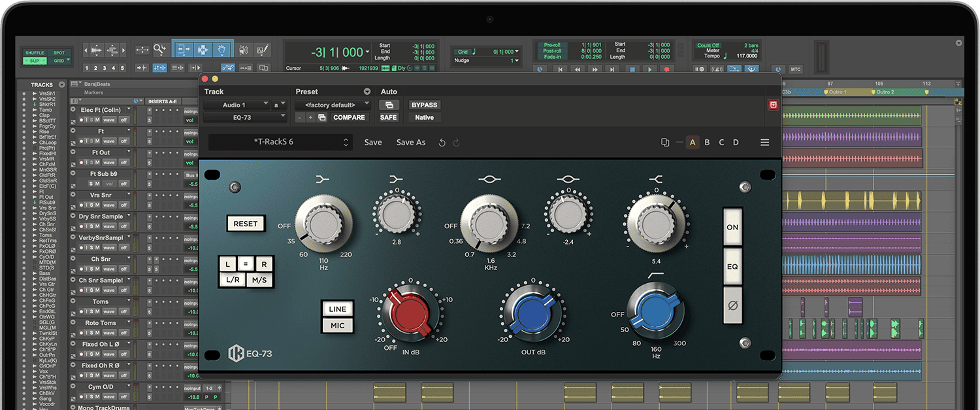
Task: Select preset slot D
Action: (x=736, y=143)
